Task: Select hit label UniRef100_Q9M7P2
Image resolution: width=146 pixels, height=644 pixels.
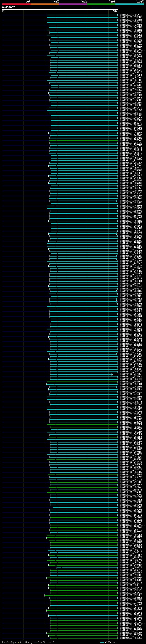Action: [131, 331]
